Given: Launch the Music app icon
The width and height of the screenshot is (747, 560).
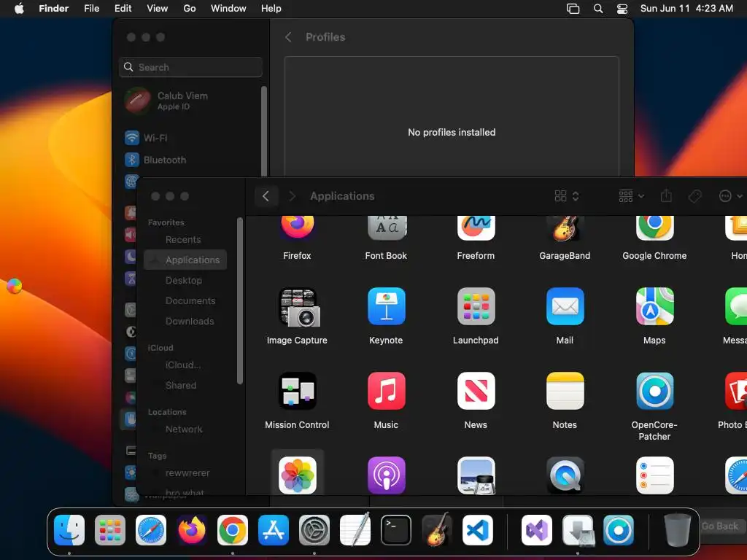Looking at the screenshot, I should click(386, 391).
